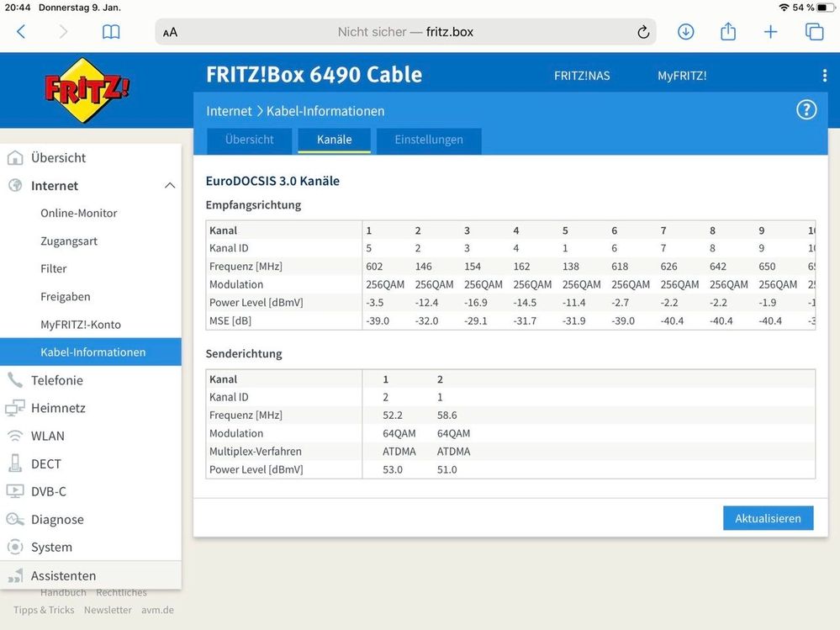The width and height of the screenshot is (840, 630).
Task: Open a new tab with plus icon
Action: click(x=770, y=32)
